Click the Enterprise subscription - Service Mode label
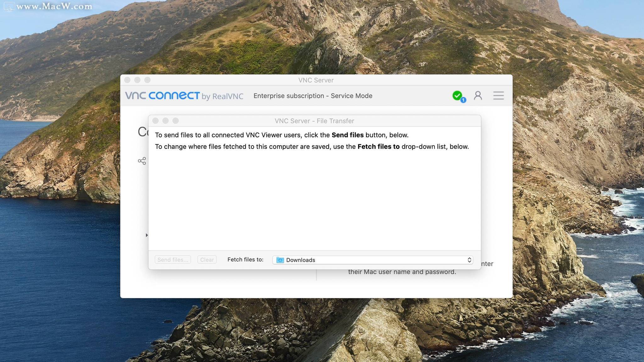This screenshot has width=644, height=362. coord(313,96)
